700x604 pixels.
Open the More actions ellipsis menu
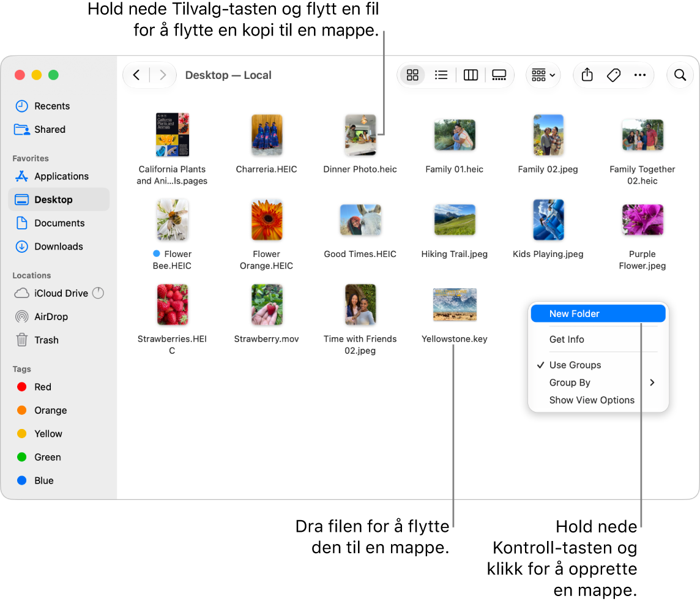pyautogui.click(x=640, y=75)
